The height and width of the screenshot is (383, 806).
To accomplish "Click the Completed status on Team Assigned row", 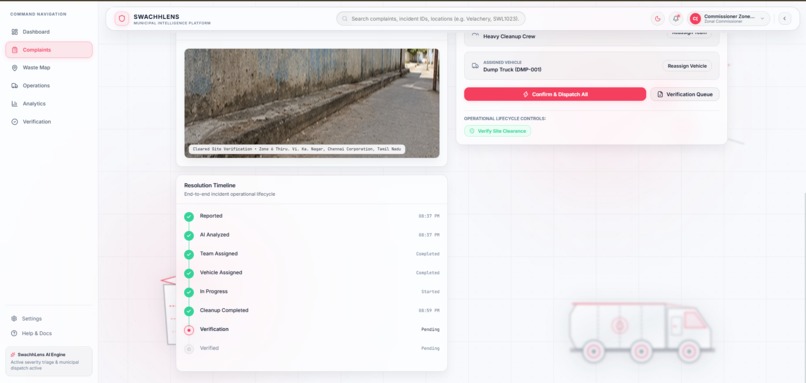I will pyautogui.click(x=428, y=254).
